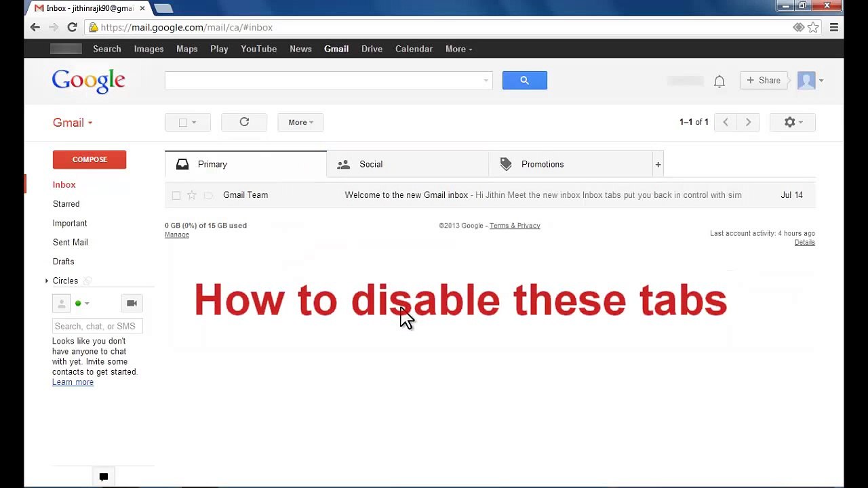Open the Sent Mail folder
868x488 pixels.
[x=71, y=242]
